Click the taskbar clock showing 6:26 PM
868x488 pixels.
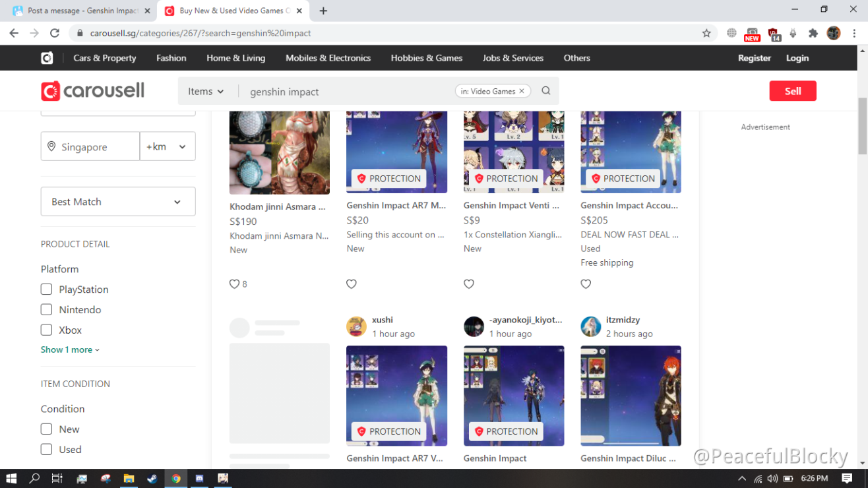click(x=814, y=478)
